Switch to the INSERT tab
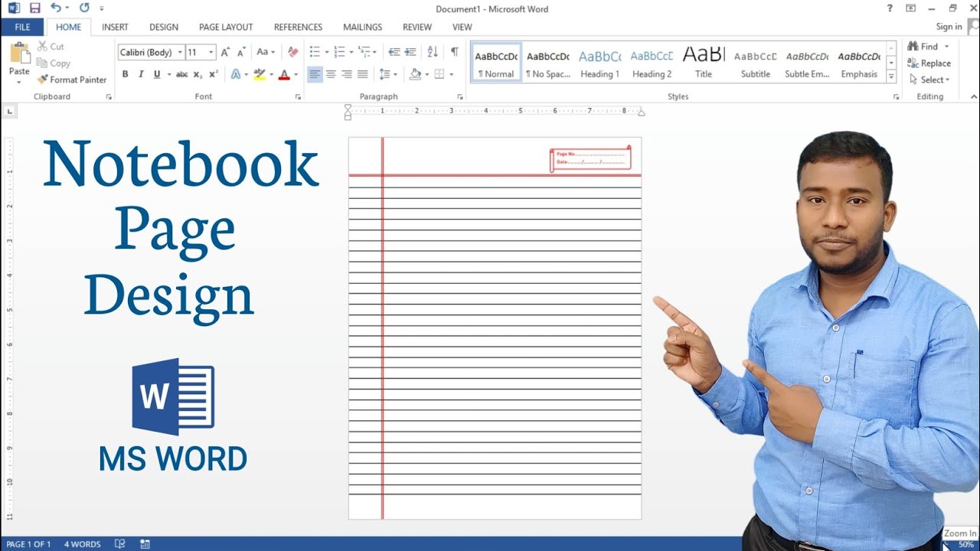The width and height of the screenshot is (980, 551). pyautogui.click(x=115, y=27)
